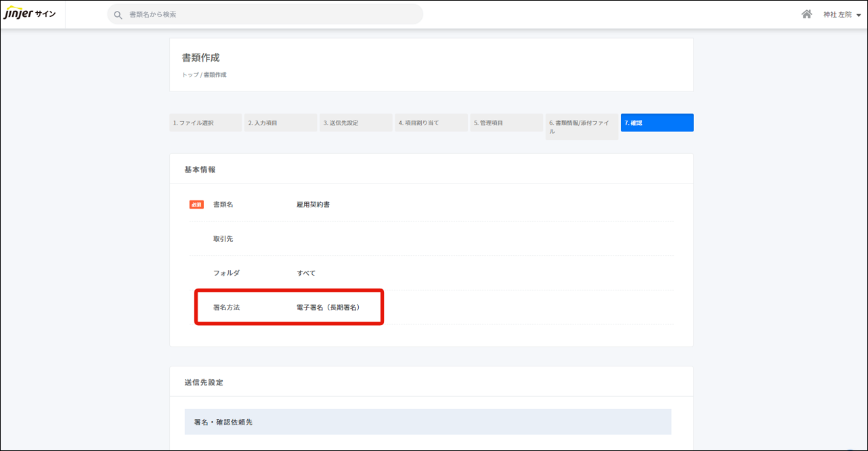This screenshot has height=451, width=868.
Task: Switch to step 2. 入力項目
Action: pos(280,123)
